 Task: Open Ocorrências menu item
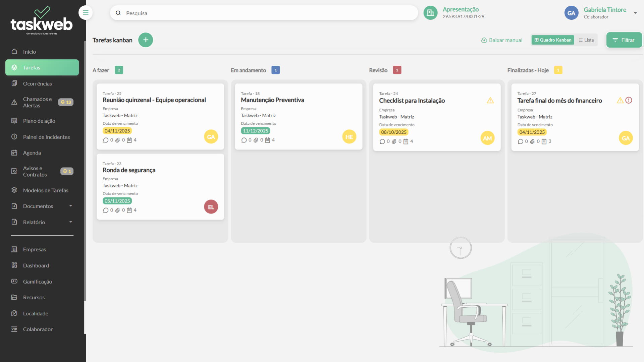pyautogui.click(x=38, y=83)
